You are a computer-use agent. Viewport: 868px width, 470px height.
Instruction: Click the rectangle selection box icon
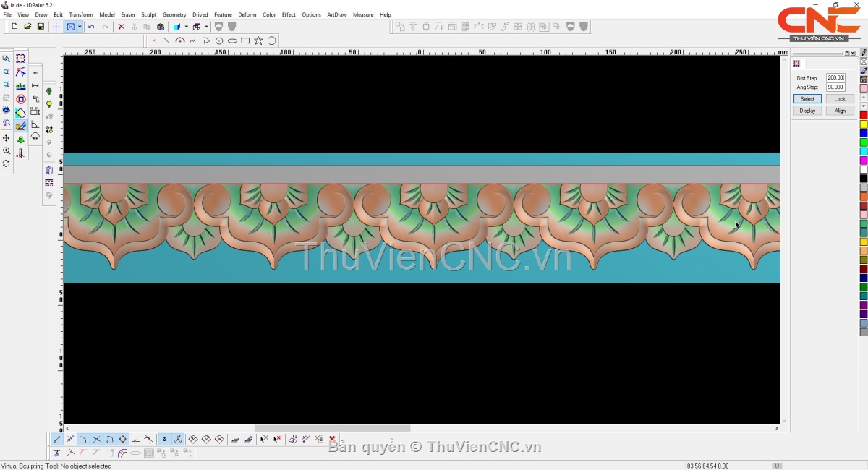tap(21, 59)
